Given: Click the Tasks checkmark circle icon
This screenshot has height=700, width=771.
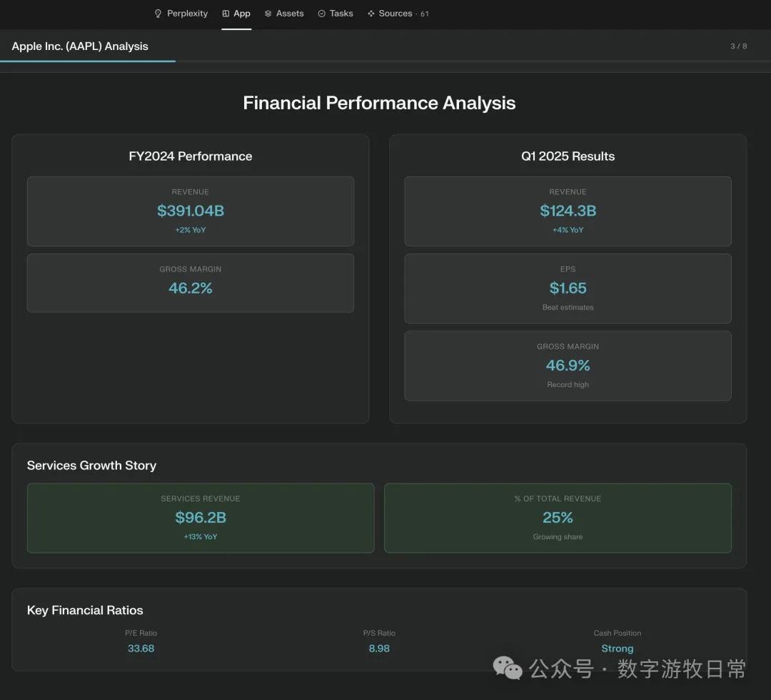Looking at the screenshot, I should pos(322,14).
